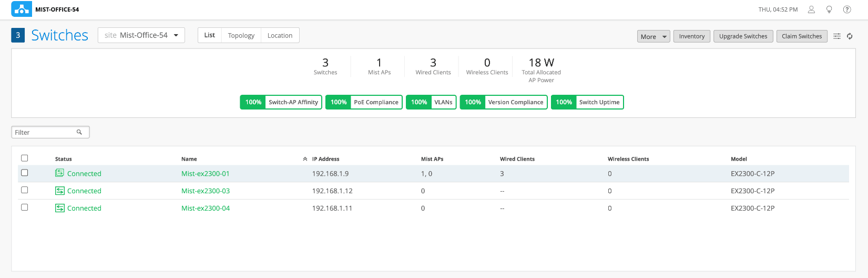Click the refresh icon

[x=850, y=36]
